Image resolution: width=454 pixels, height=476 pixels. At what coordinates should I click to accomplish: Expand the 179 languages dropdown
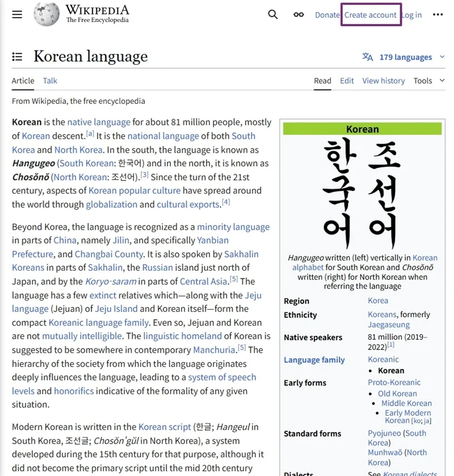[403, 57]
